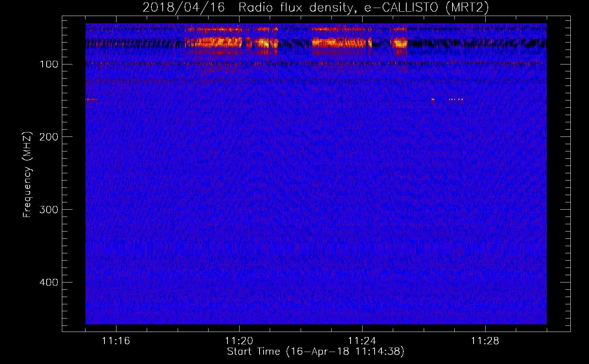
Task: Click the 'Start Time (16-Apr-18 11:14:38)' label
Action: coord(316,352)
